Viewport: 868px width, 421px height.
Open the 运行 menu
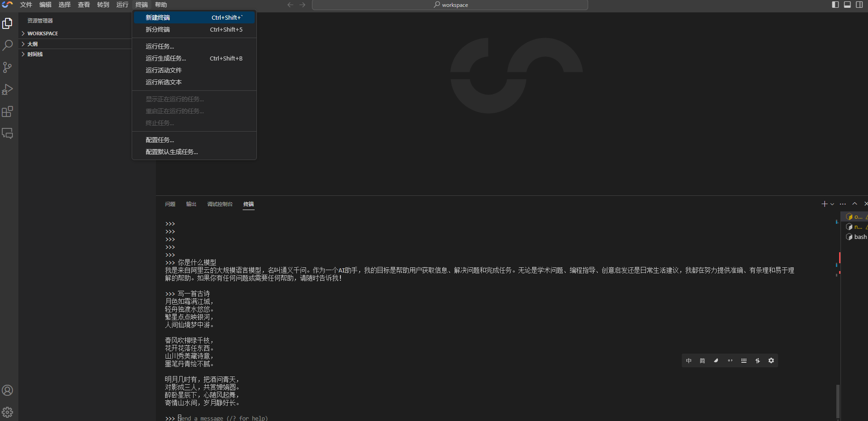(122, 5)
